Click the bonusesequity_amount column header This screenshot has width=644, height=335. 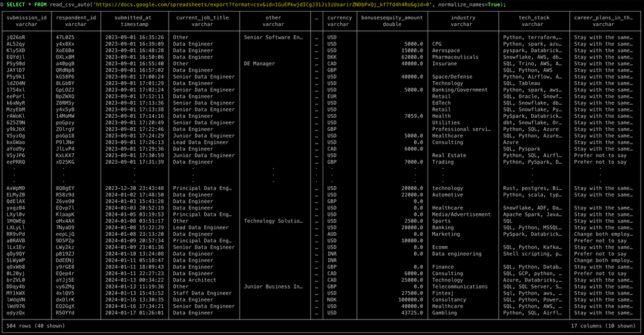click(x=392, y=17)
